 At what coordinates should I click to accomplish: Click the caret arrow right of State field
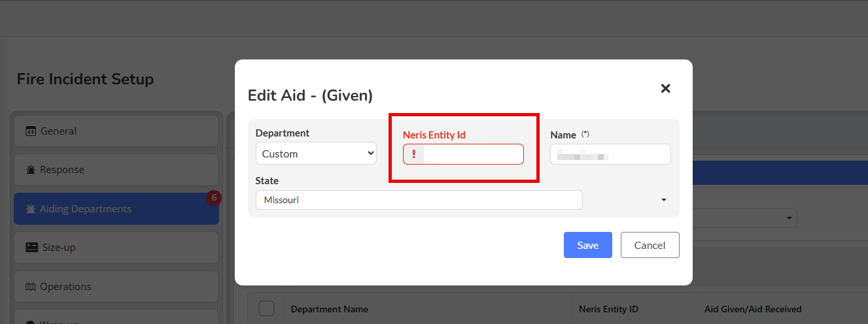click(x=664, y=200)
